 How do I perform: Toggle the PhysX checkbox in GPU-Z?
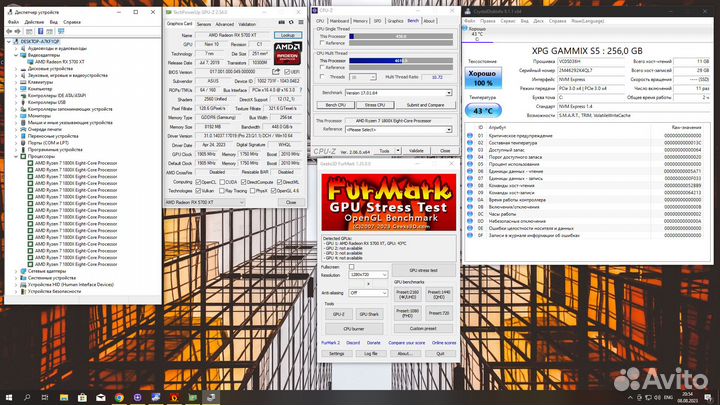tap(252, 191)
